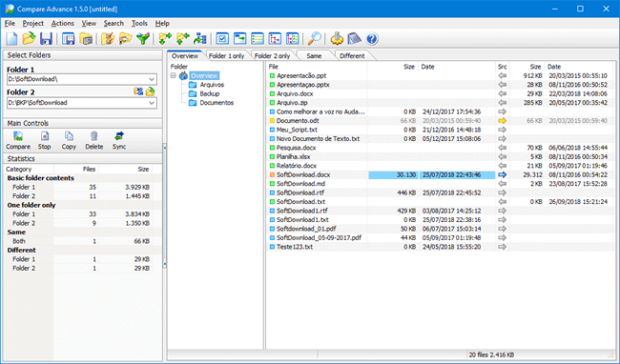
Task: Click the copy-to-both folders green arrows icon
Action: tap(165, 39)
